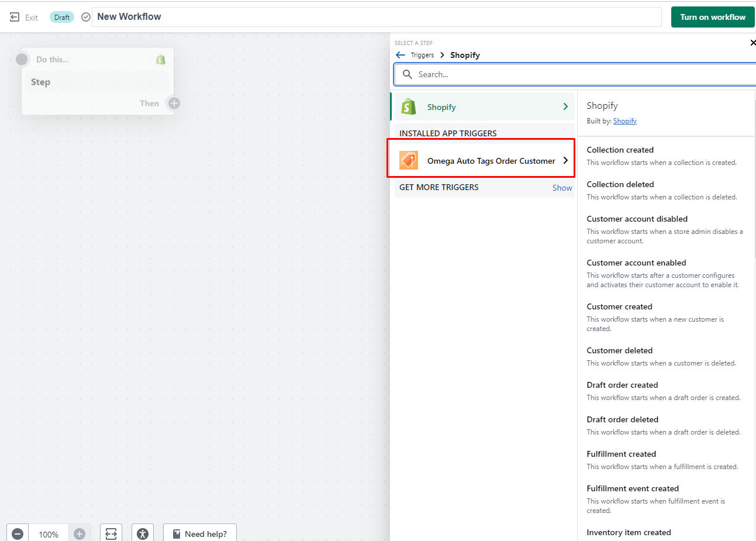
Task: Select the Collection created trigger
Action: point(620,150)
